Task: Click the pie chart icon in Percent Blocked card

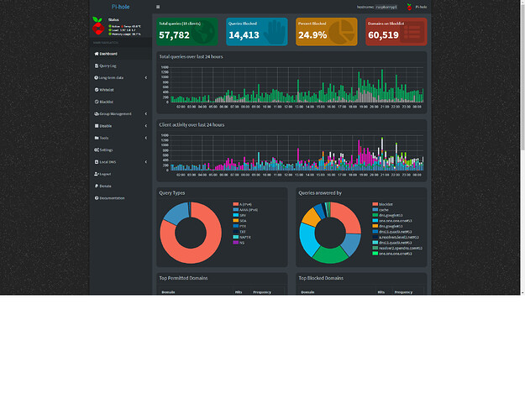Action: click(x=342, y=32)
